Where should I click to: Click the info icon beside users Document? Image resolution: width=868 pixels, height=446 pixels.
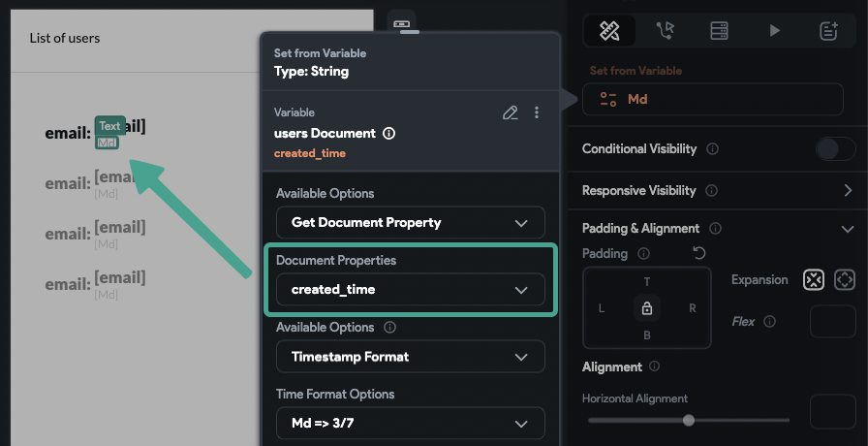pyautogui.click(x=389, y=134)
